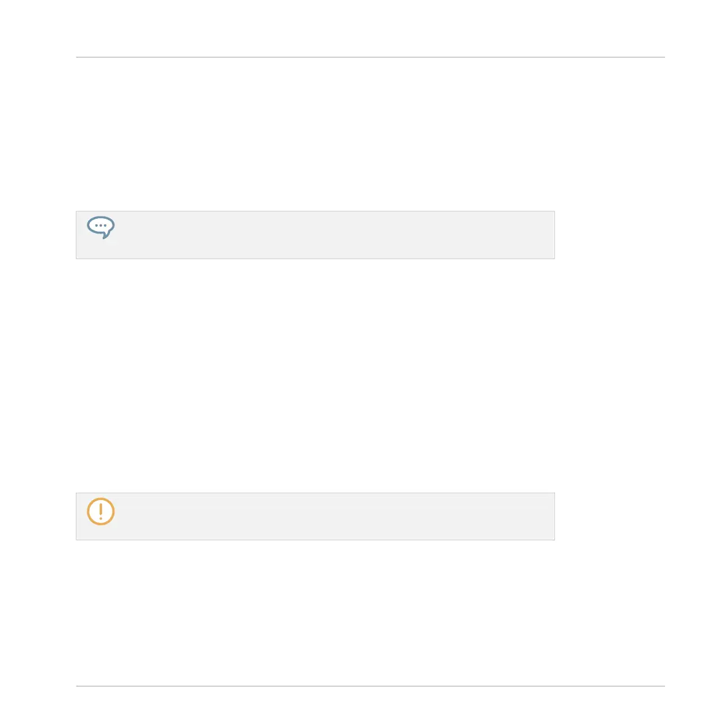This screenshot has height=728, width=728.
Task: Click inside the gray box with the exclamation icon
Action: coord(315,517)
